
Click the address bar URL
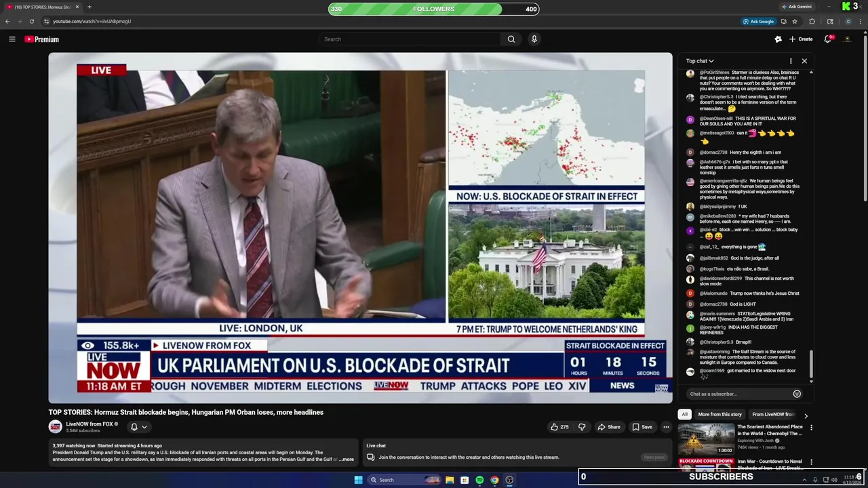[x=92, y=21]
